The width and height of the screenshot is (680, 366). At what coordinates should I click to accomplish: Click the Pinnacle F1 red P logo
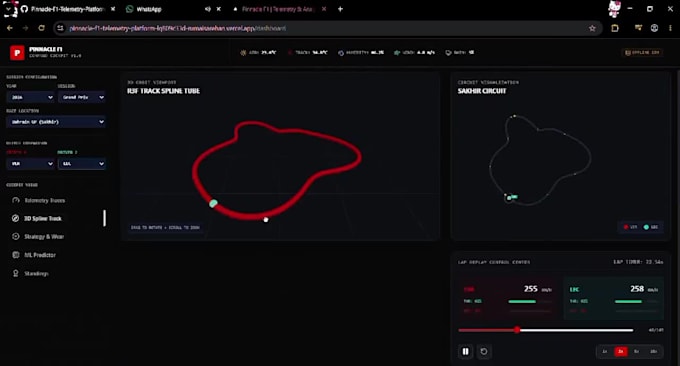[x=17, y=52]
